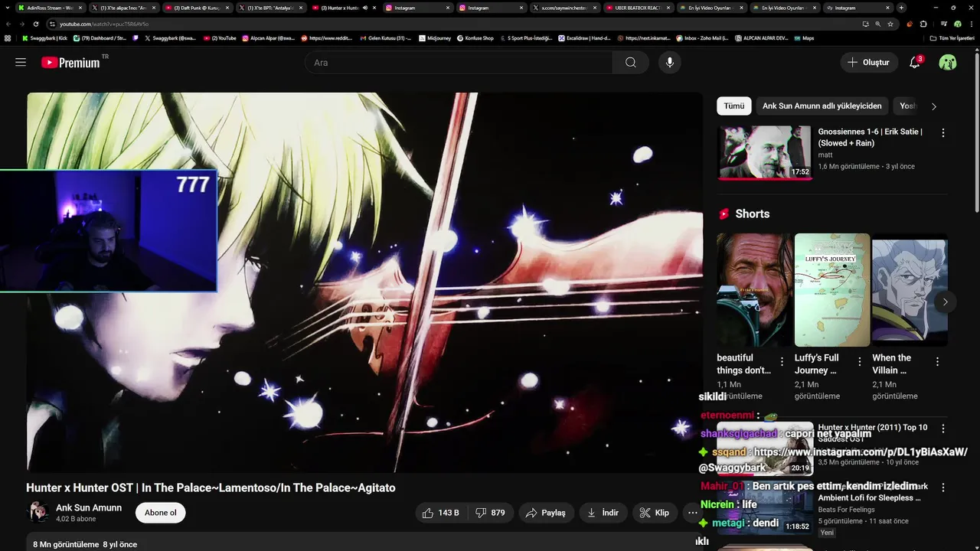This screenshot has width=980, height=551.
Task: Open 'Swaggybark | Kick' bookmark
Action: tap(45, 37)
